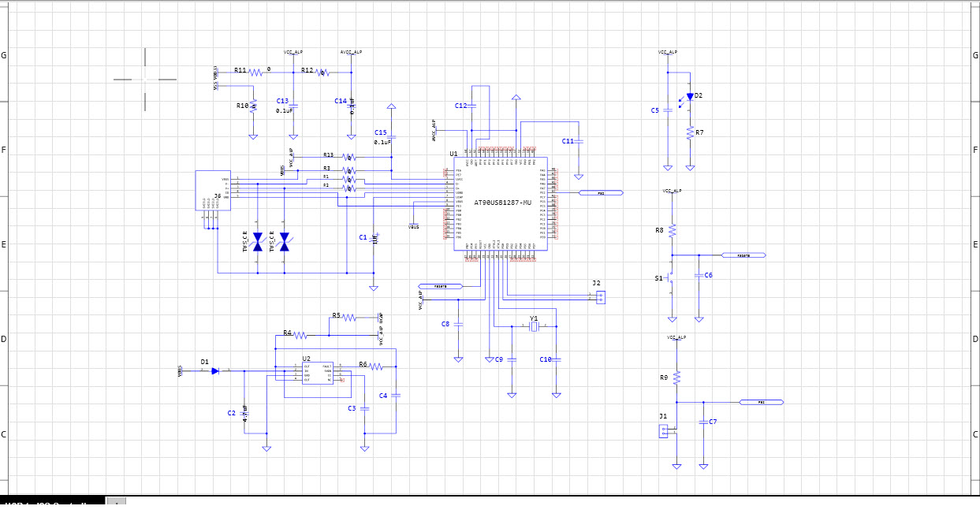
Task: Select the D1 diode symbol
Action: pos(215,370)
